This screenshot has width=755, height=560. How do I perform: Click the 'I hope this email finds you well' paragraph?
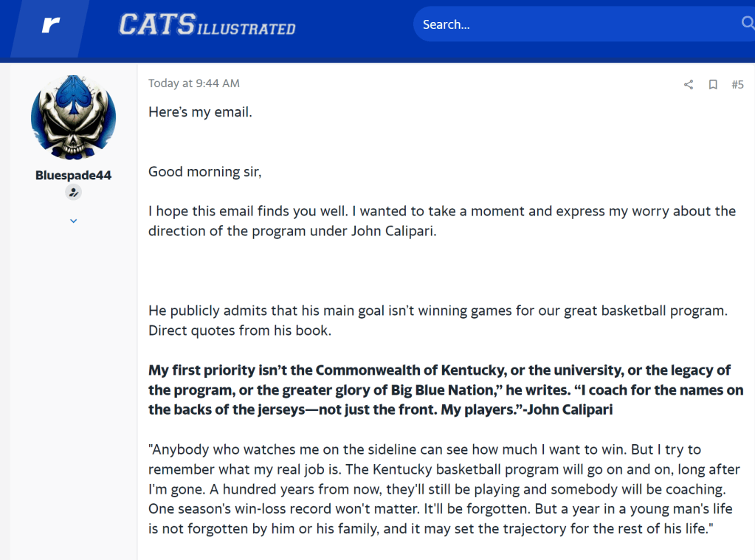[441, 220]
